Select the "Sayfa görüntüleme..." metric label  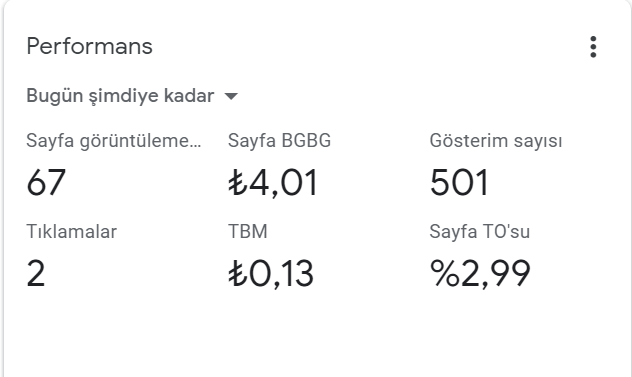click(x=114, y=141)
